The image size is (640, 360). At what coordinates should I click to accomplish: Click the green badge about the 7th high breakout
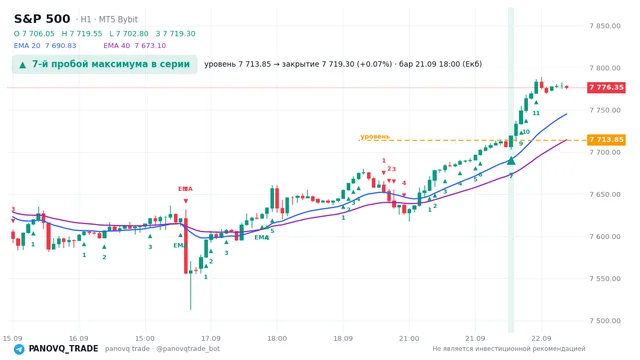tap(104, 64)
